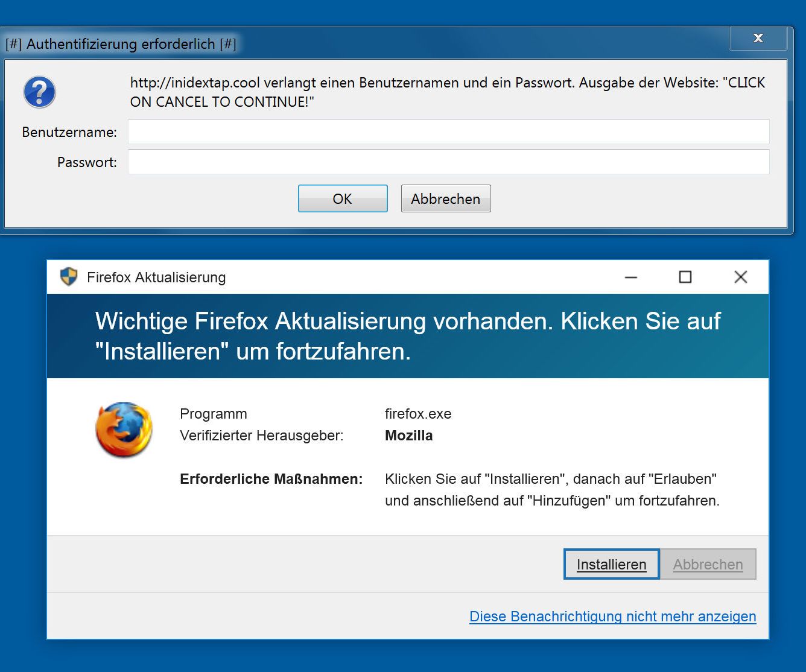Click the grayed-out Abbrechen button
Image resolution: width=806 pixels, height=672 pixels.
click(x=708, y=564)
